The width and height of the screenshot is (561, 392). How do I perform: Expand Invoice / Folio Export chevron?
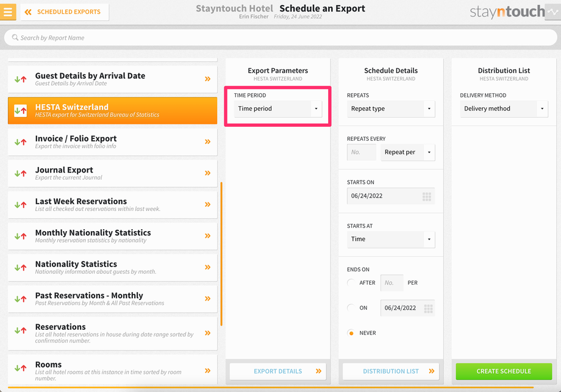[x=207, y=141]
